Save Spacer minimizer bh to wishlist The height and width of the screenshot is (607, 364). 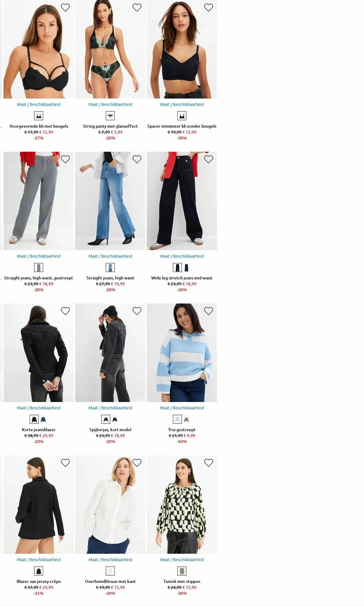point(208,8)
